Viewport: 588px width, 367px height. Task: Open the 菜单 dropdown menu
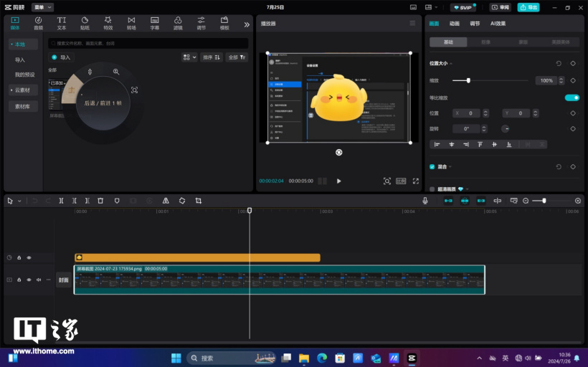[x=42, y=7]
